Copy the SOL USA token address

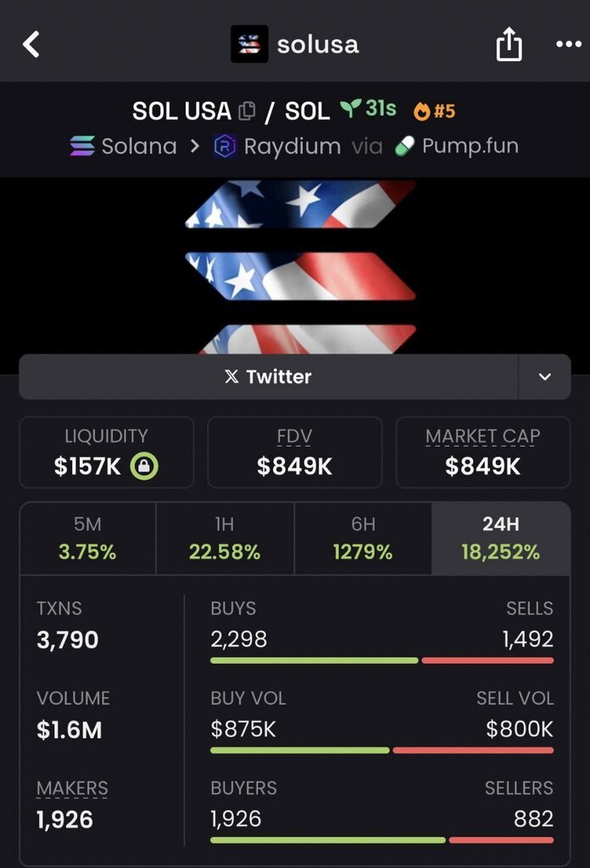pos(247,111)
